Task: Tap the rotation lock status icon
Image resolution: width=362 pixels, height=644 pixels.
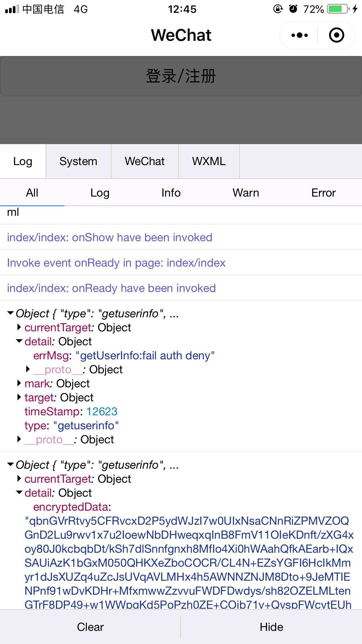Action: tap(278, 9)
